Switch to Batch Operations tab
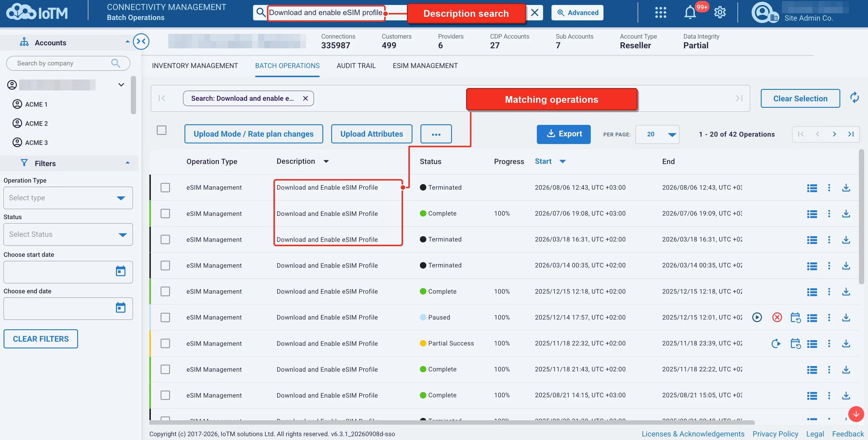 [x=287, y=66]
